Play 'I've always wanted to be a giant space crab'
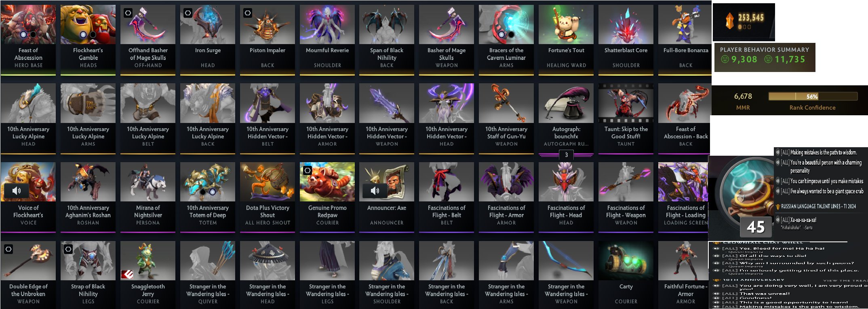868x309 pixels. 777,191
